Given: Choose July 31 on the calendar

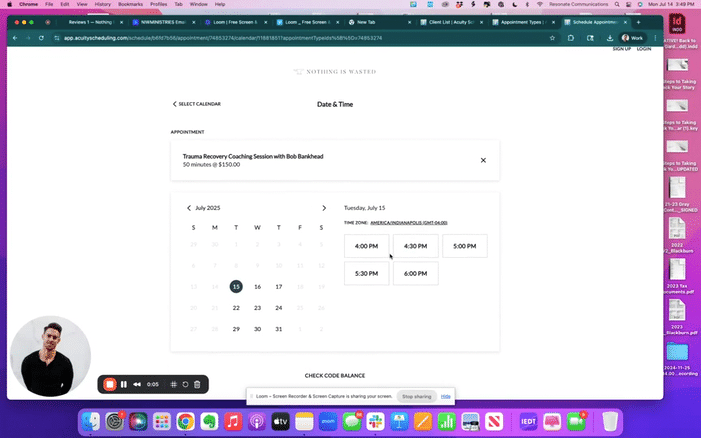Looking at the screenshot, I should pos(279,329).
